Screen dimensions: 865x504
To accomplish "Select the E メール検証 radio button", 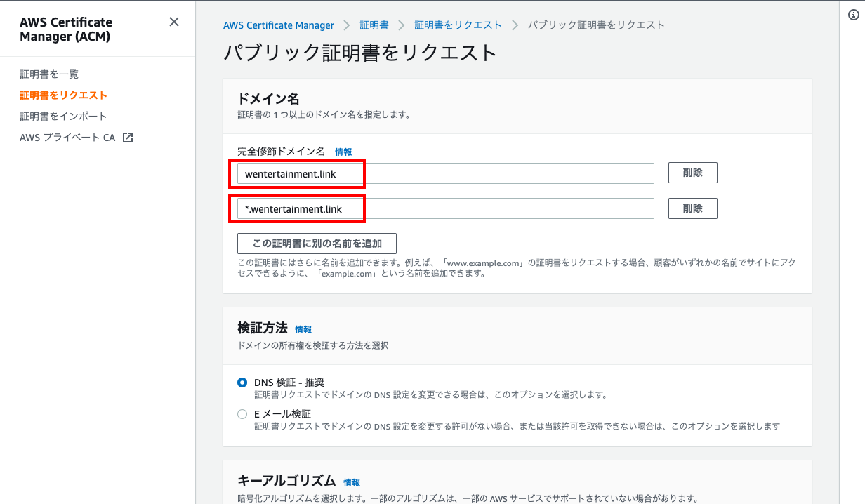I will pos(242,414).
